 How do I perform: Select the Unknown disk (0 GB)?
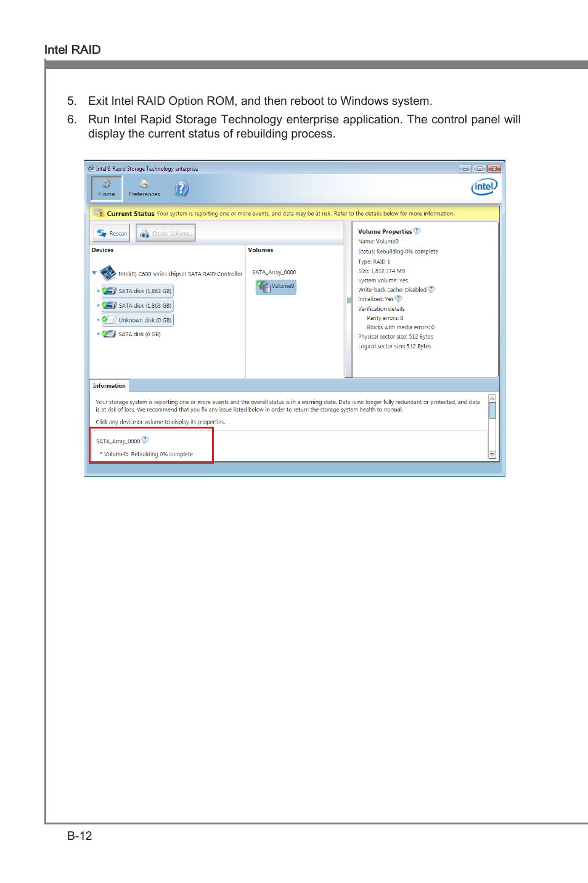pyautogui.click(x=137, y=320)
